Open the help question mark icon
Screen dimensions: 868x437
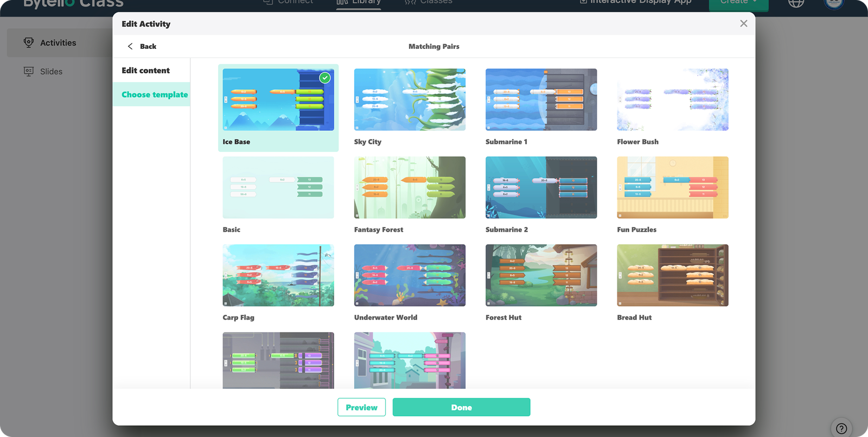pyautogui.click(x=841, y=428)
